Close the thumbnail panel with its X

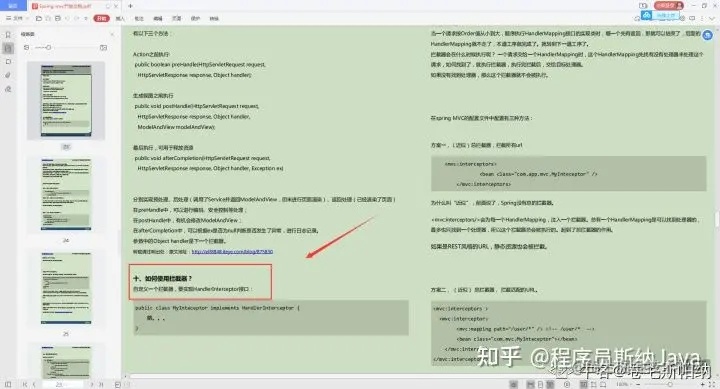click(x=112, y=34)
